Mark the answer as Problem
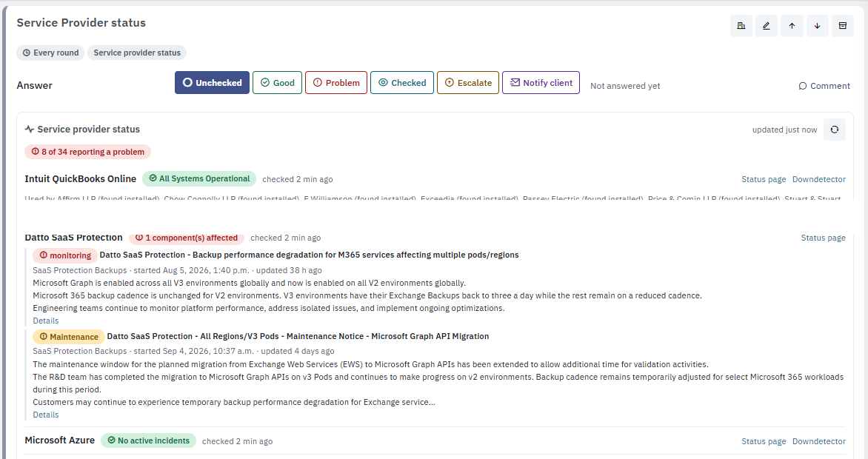 (336, 82)
